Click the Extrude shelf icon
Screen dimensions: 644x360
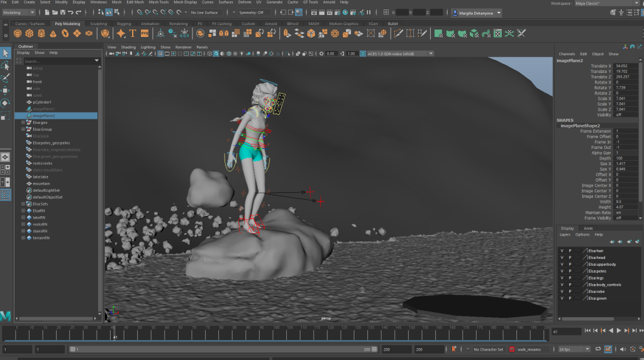[x=287, y=34]
